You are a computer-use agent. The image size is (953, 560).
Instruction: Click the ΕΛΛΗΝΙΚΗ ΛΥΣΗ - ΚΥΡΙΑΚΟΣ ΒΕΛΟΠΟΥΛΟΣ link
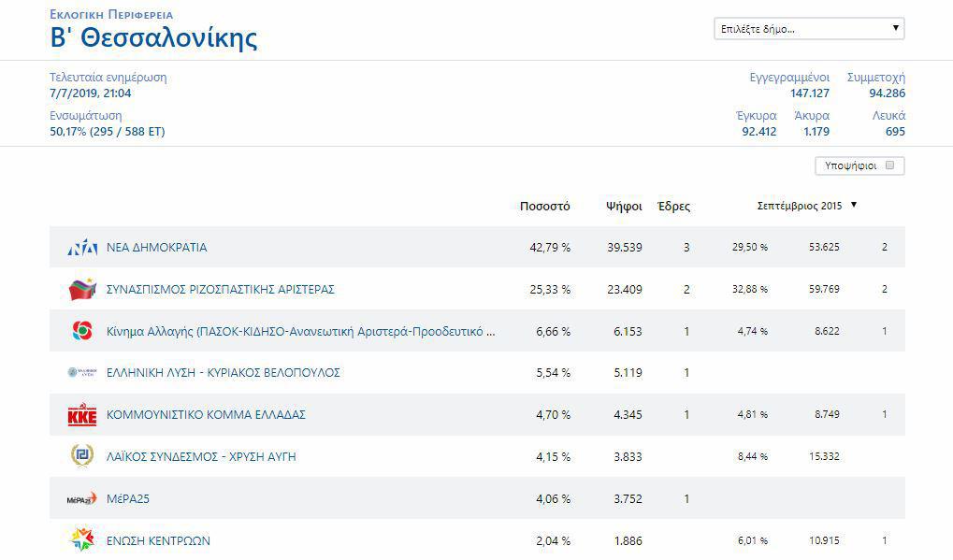[224, 373]
